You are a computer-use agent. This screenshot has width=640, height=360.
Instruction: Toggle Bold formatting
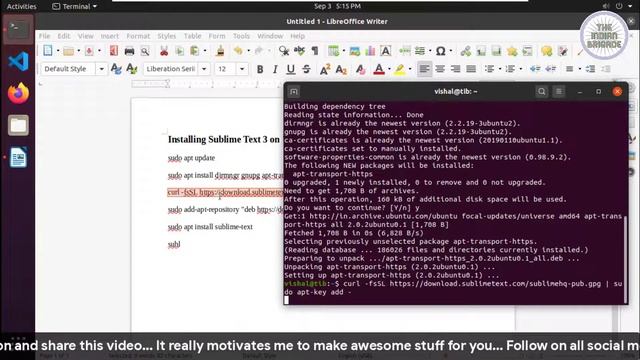pos(260,69)
